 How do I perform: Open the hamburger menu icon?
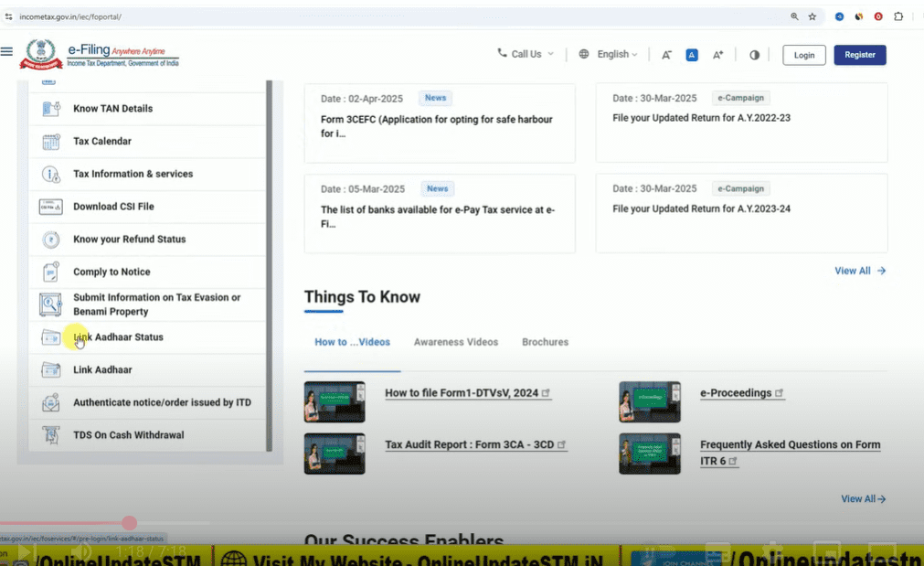tap(6, 51)
